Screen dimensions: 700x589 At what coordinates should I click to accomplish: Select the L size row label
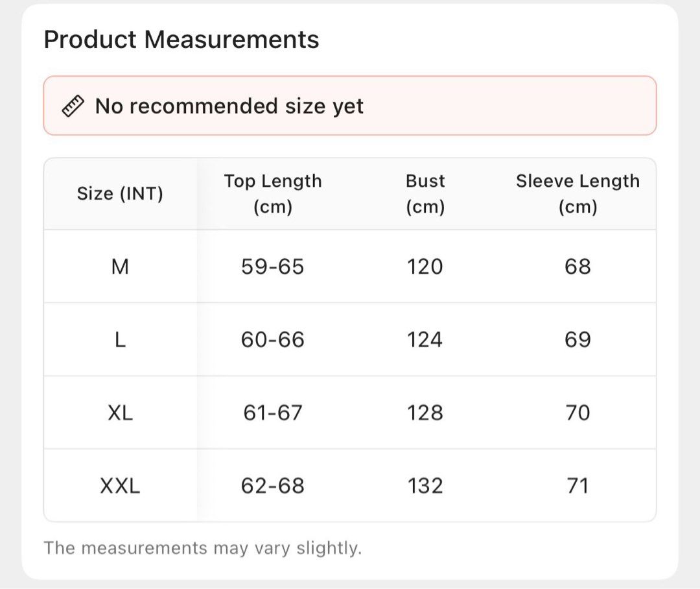(x=120, y=340)
